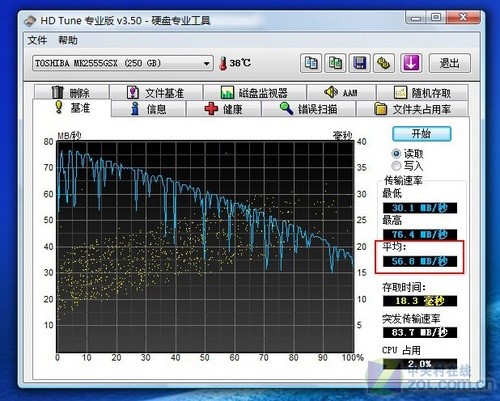Click the minimum value 30.1 MB/秒
Viewport: 500px width, 401px height.
point(420,208)
